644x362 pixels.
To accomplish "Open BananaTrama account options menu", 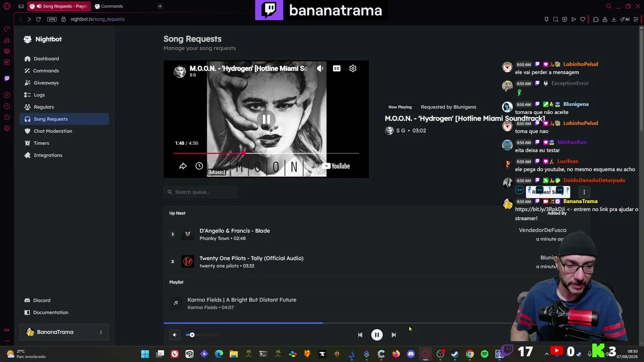I will pos(101,332).
